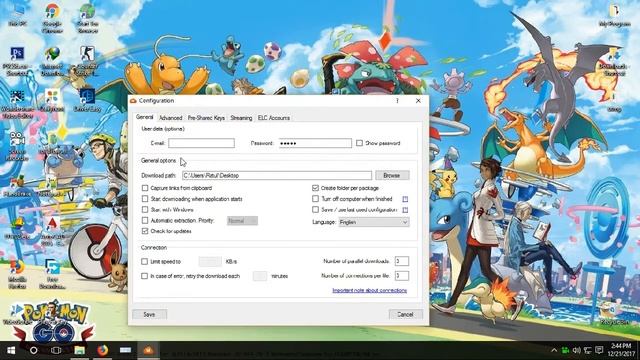Show hidden system tray icons
The image size is (640, 360).
pos(554,350)
